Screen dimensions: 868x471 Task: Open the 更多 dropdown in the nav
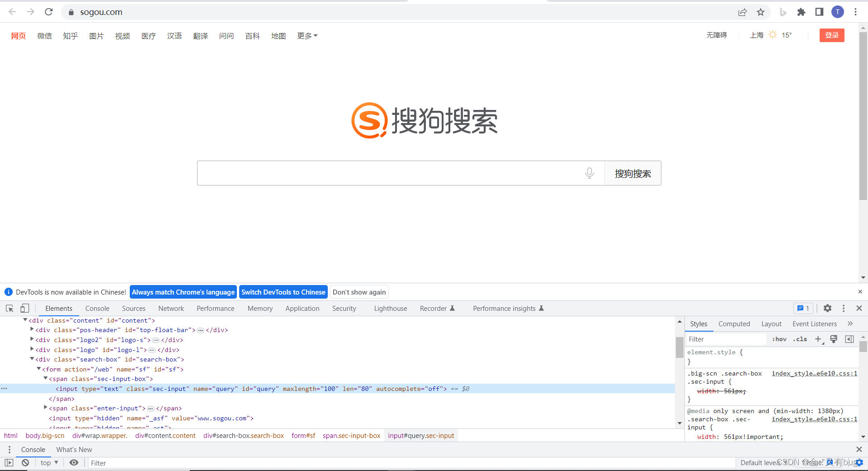point(307,36)
